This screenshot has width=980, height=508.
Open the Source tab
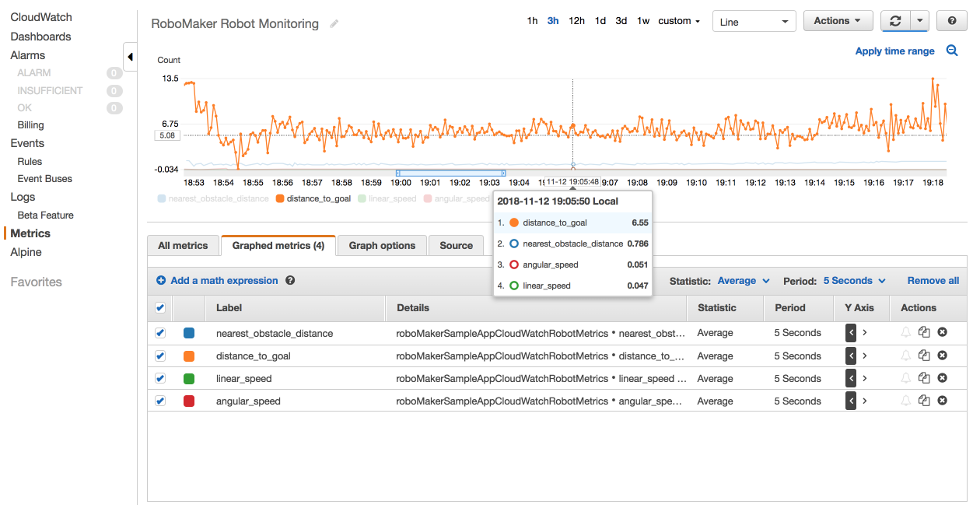(x=456, y=245)
